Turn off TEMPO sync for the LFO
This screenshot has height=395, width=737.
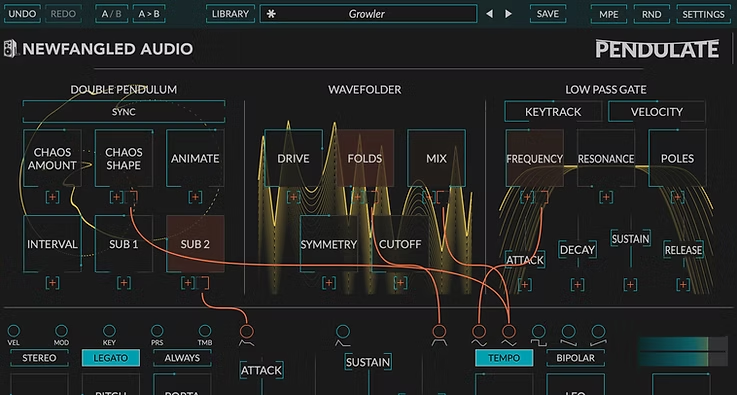(504, 358)
